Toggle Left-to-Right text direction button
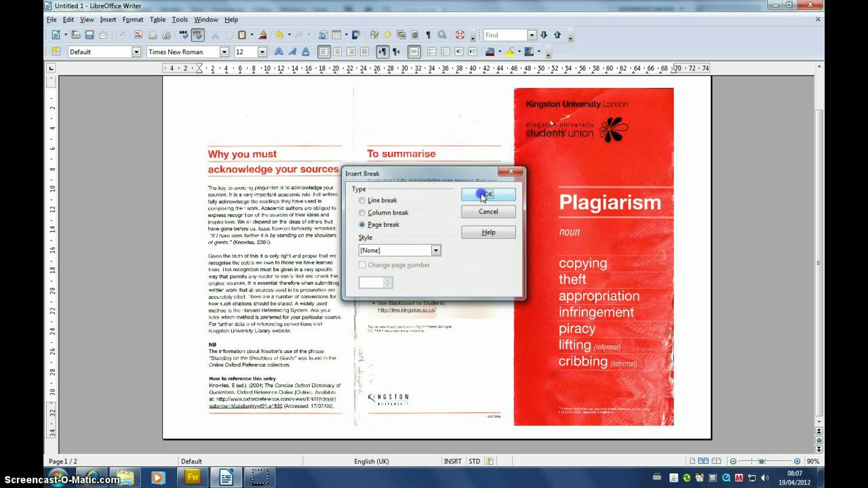 point(382,52)
